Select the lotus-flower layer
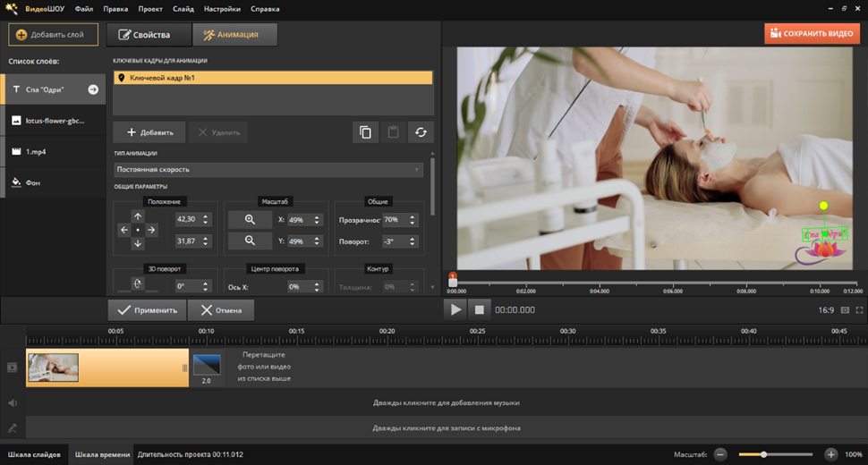 point(54,121)
